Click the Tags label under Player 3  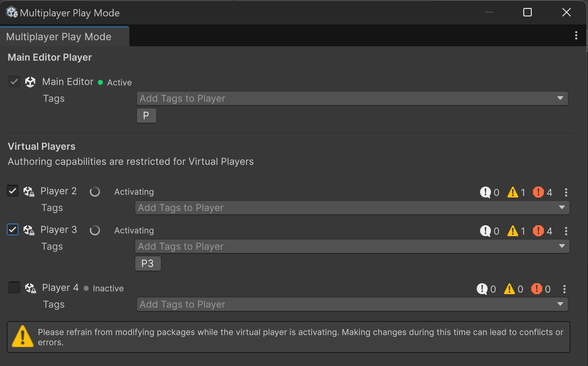point(52,247)
